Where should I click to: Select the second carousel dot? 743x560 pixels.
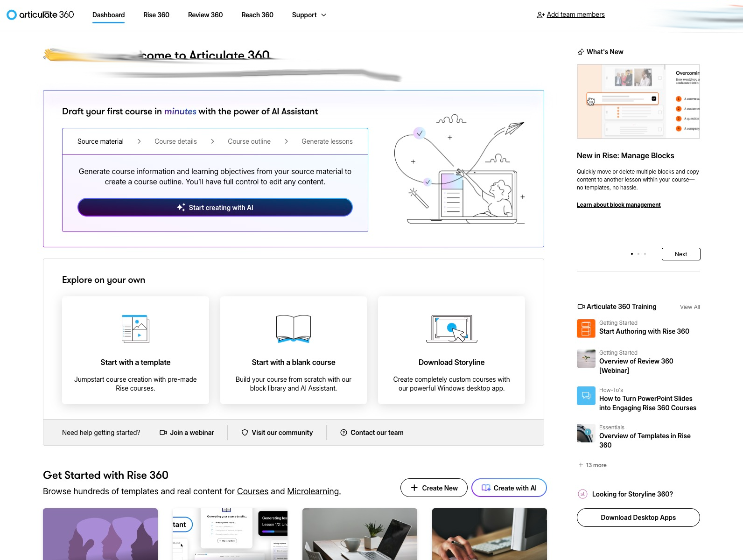pos(638,254)
